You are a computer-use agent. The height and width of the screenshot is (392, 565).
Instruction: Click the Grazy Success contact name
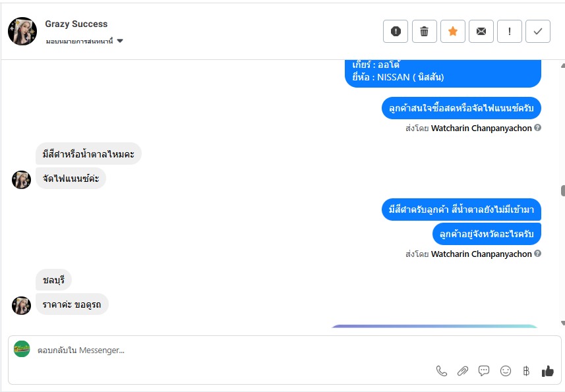click(x=76, y=24)
